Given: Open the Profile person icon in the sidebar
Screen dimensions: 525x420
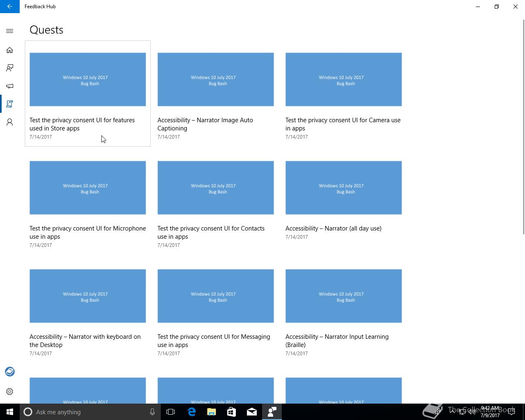Looking at the screenshot, I should pos(10,122).
